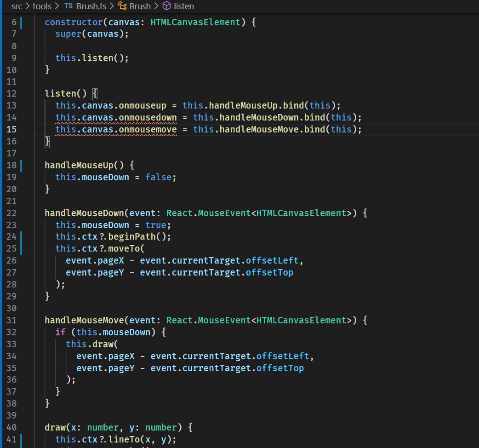Click 'offsetLeft' on line 26
The image size is (479, 448).
272,261
